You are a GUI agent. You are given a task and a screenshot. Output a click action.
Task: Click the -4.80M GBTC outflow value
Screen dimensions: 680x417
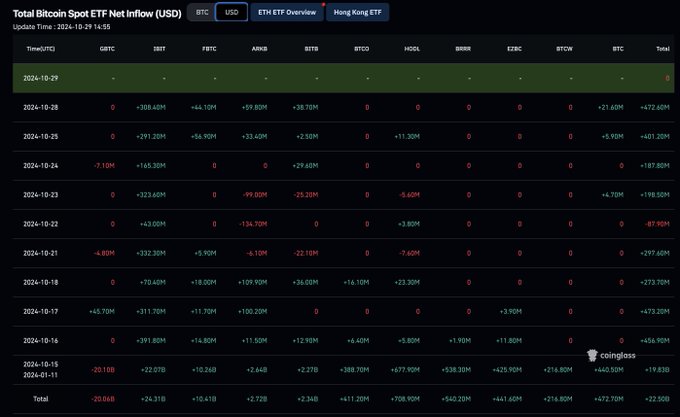click(104, 253)
